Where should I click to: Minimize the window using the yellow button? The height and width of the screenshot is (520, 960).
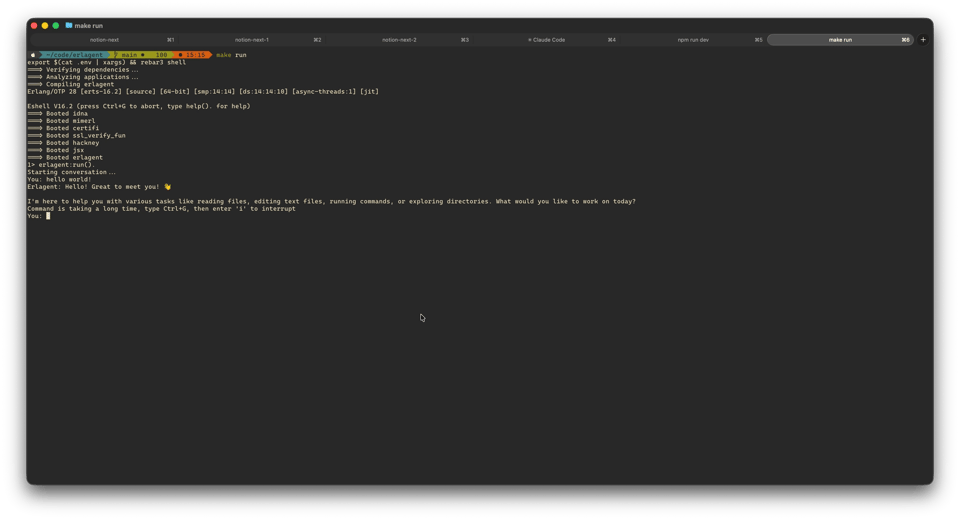(45, 25)
